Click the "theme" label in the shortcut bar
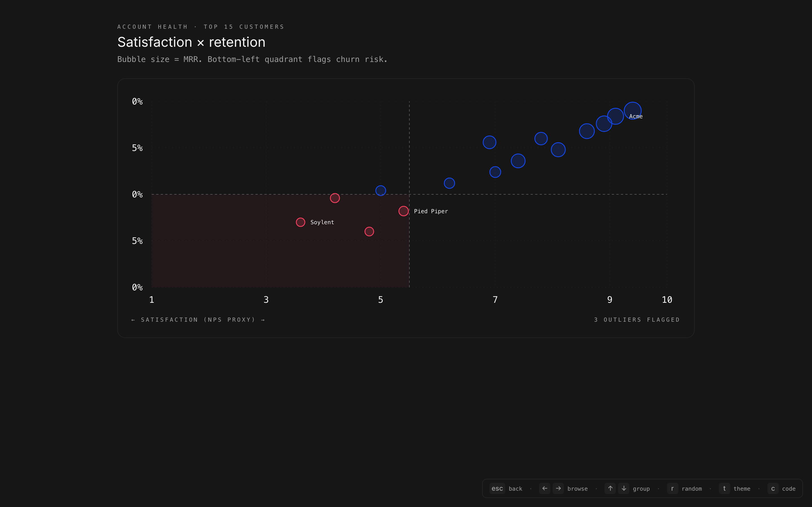The width and height of the screenshot is (812, 507). [x=742, y=489]
